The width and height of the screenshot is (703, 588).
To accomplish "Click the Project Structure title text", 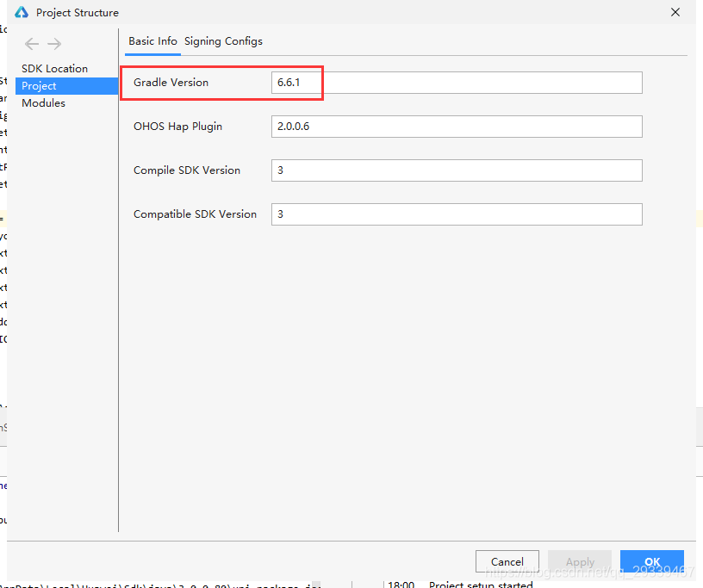I will click(78, 13).
